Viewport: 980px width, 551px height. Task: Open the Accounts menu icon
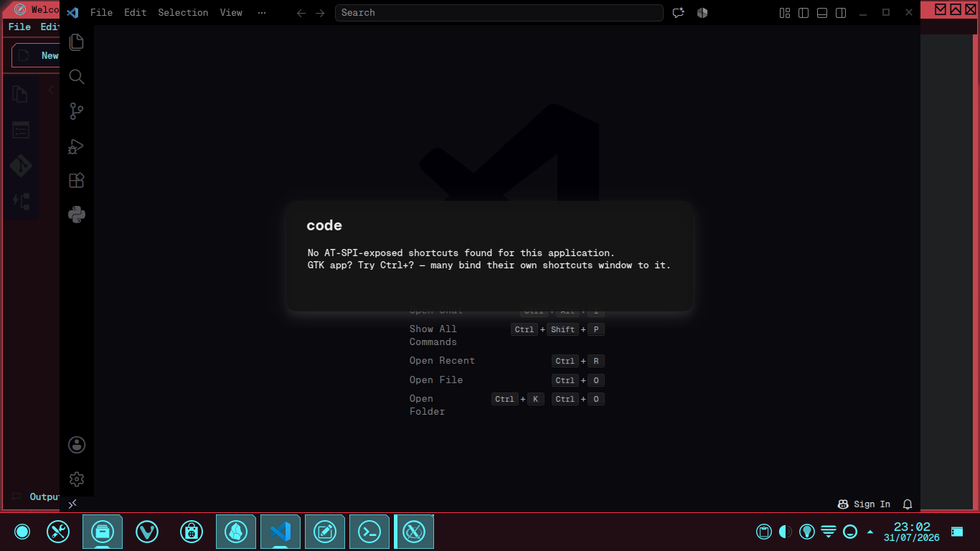click(77, 445)
